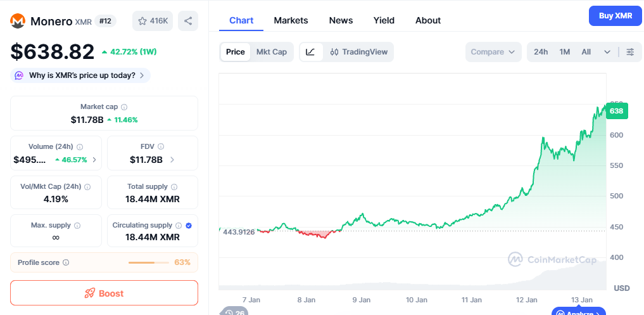Switch to the Chart tab
644x315 pixels.
(x=241, y=20)
